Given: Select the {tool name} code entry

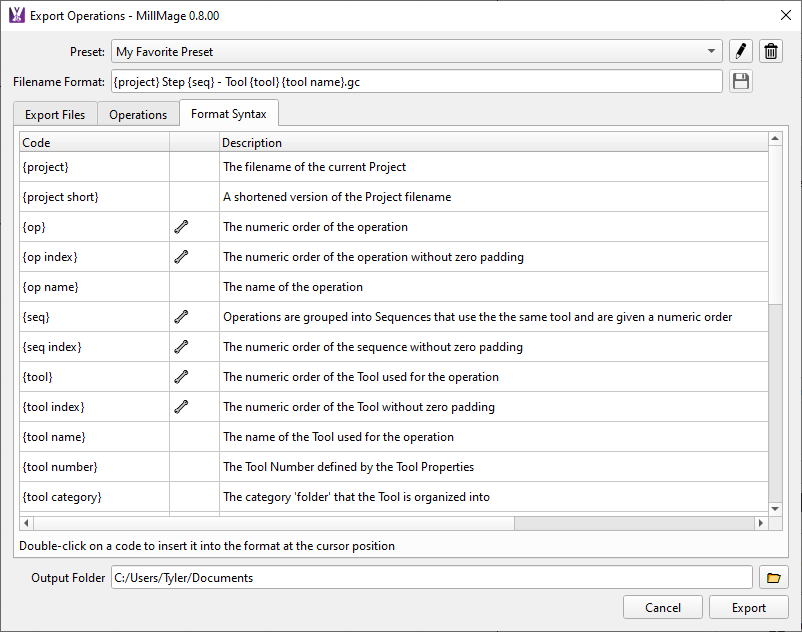Looking at the screenshot, I should tap(54, 437).
